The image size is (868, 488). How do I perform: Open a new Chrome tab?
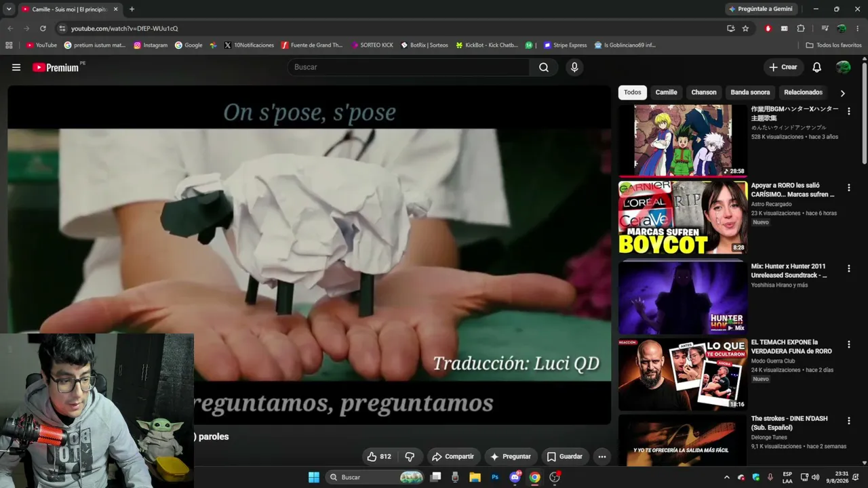click(x=132, y=9)
